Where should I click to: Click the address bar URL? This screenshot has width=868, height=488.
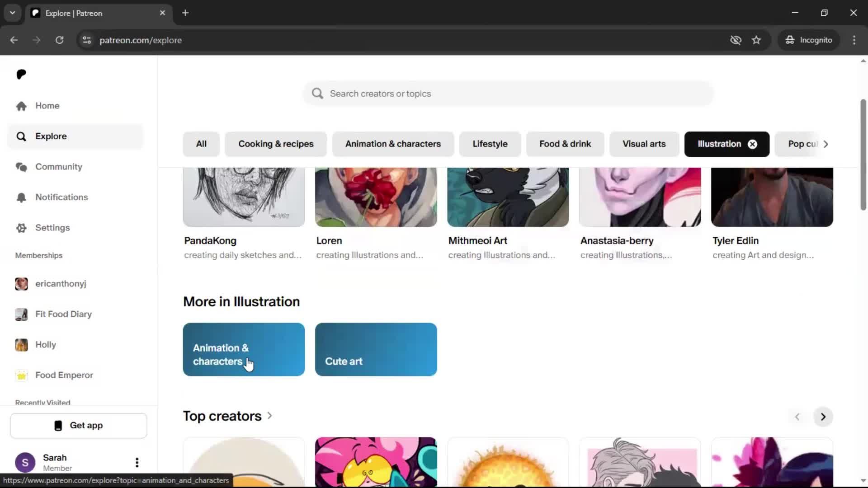(x=141, y=40)
